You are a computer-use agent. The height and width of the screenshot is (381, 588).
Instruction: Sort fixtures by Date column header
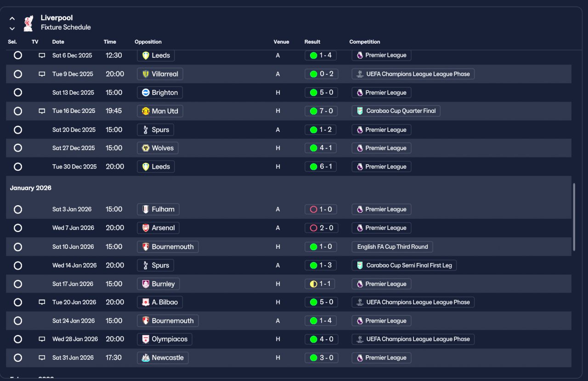point(58,42)
